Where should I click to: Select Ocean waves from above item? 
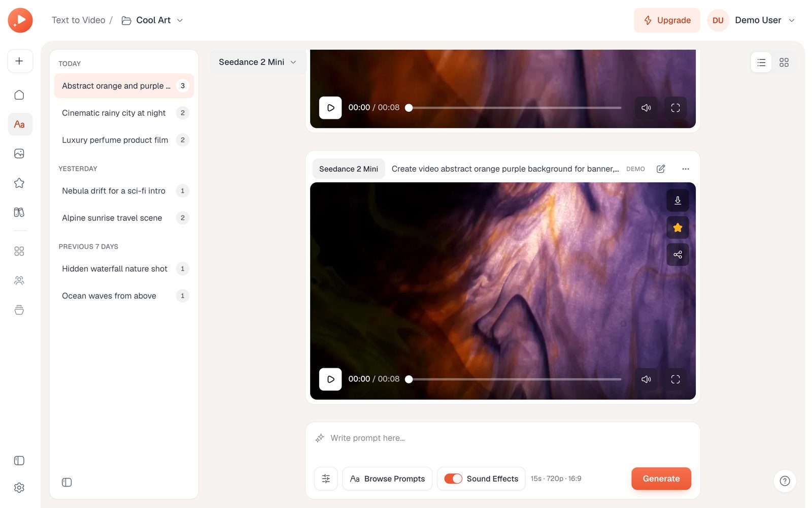coord(124,296)
